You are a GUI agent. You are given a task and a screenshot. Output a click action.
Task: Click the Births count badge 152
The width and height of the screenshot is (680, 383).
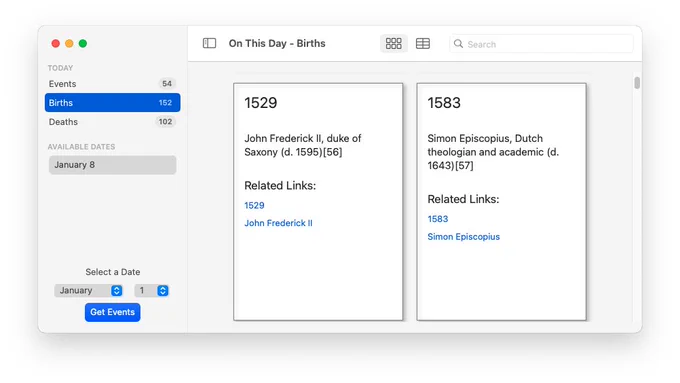pos(165,103)
